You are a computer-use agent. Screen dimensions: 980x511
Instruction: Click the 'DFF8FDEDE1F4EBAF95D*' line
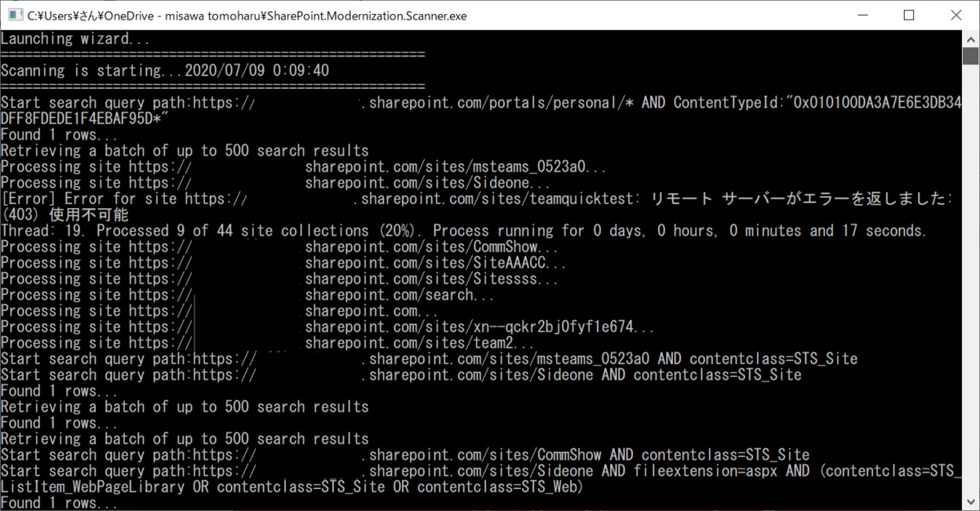(85, 119)
